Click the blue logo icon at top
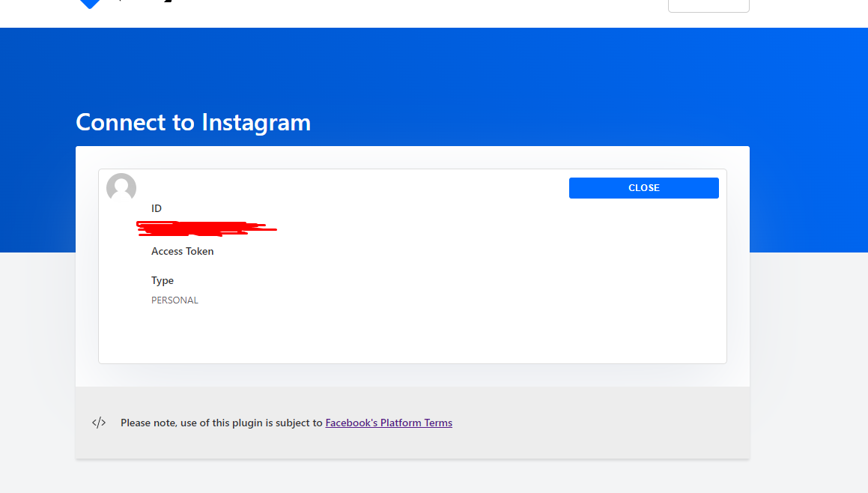The image size is (868, 493). 90,4
